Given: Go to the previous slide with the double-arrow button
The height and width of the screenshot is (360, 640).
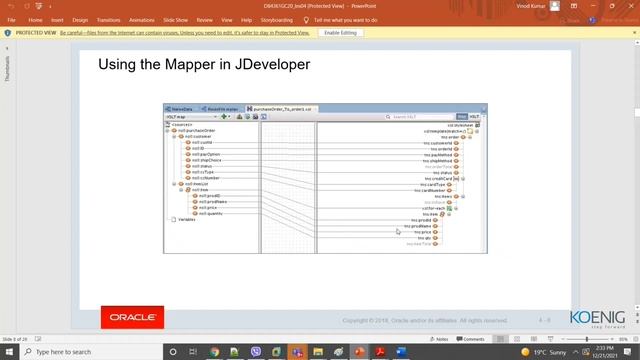Looking at the screenshot, I should pyautogui.click(x=637, y=315).
